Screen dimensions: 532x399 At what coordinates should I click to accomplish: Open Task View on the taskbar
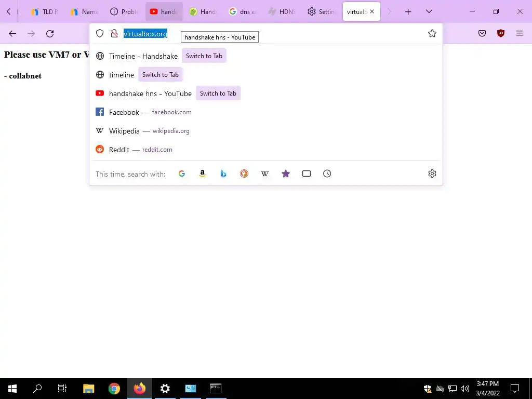click(x=62, y=389)
